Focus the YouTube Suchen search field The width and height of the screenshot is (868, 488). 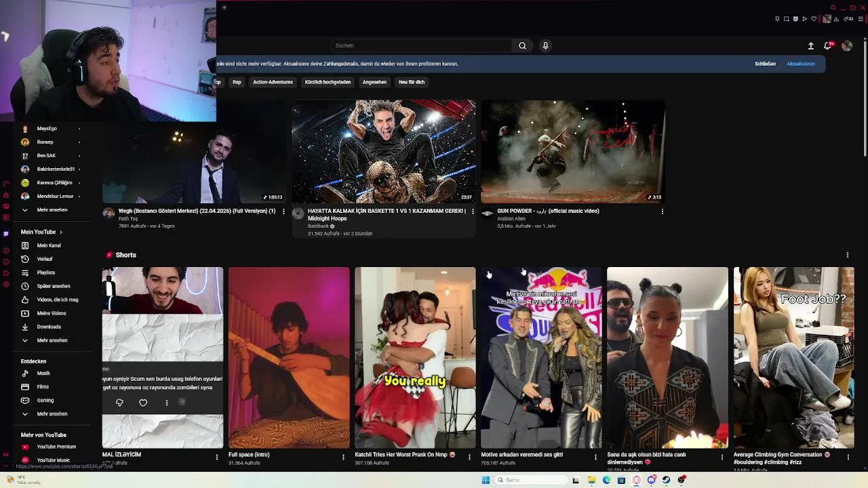[x=420, y=45]
